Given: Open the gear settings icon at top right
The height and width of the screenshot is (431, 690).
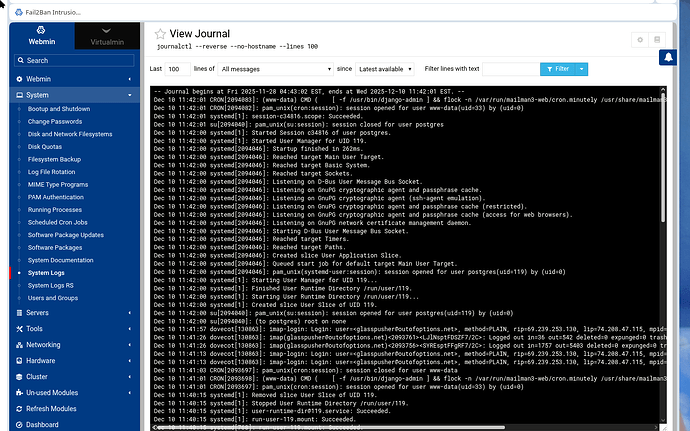Looking at the screenshot, I should [x=640, y=39].
